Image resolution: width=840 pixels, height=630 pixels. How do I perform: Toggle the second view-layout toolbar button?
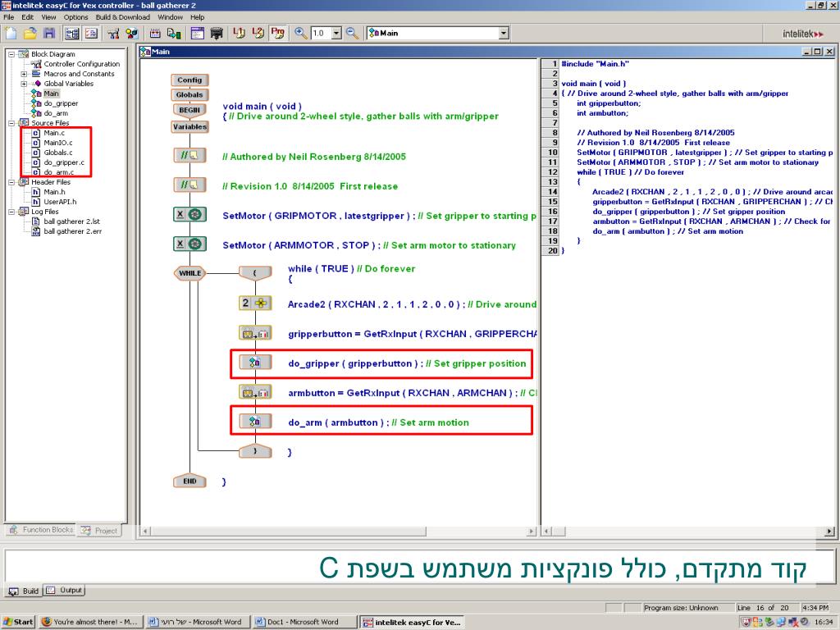(x=91, y=33)
